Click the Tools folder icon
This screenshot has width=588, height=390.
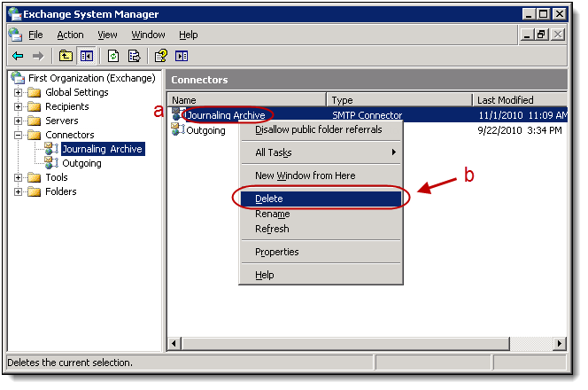35,177
